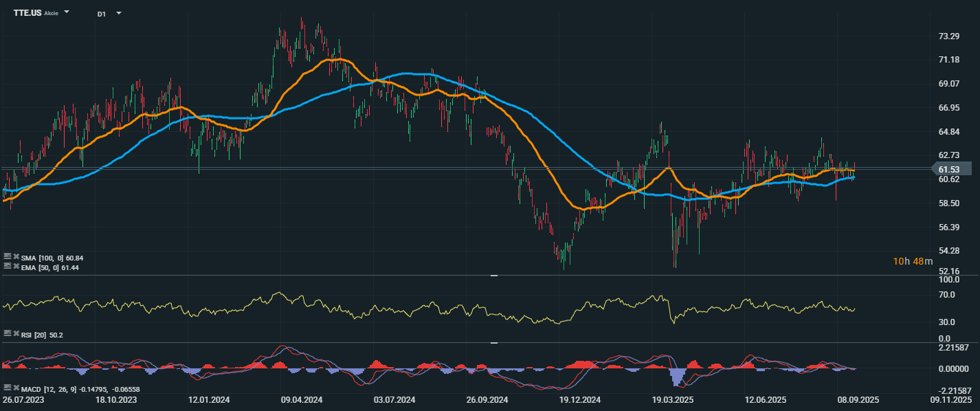The width and height of the screenshot is (980, 411).
Task: Open settings icon for RSI [20] indicator
Action: [x=7, y=333]
